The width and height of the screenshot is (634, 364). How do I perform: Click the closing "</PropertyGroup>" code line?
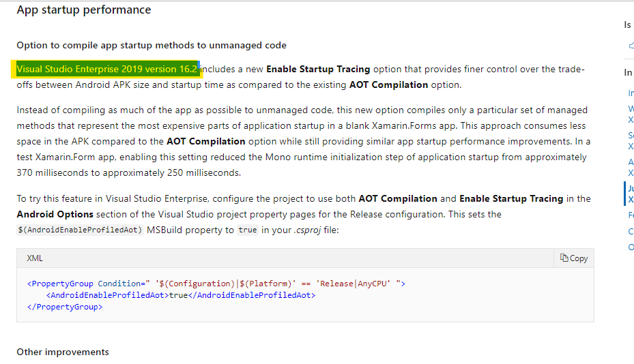65,307
